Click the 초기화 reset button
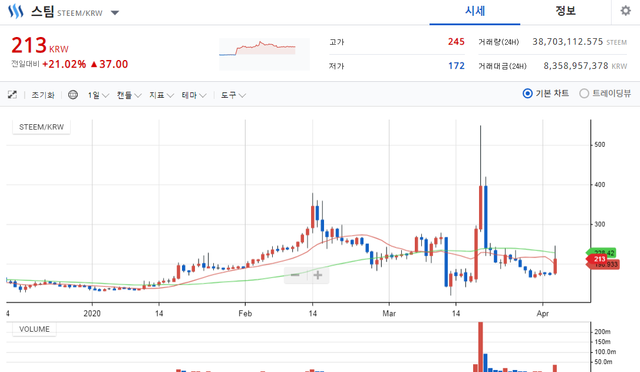640x372 pixels. click(x=43, y=95)
